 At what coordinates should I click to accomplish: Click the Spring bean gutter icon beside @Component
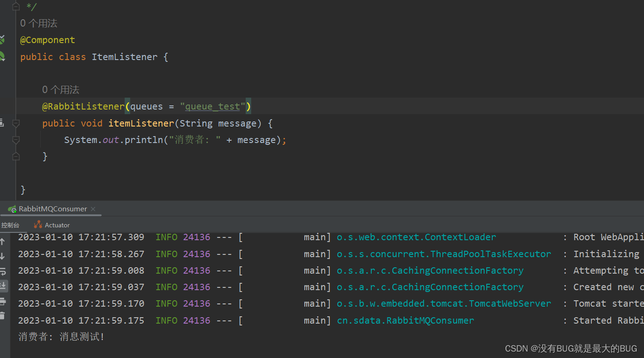coord(2,40)
